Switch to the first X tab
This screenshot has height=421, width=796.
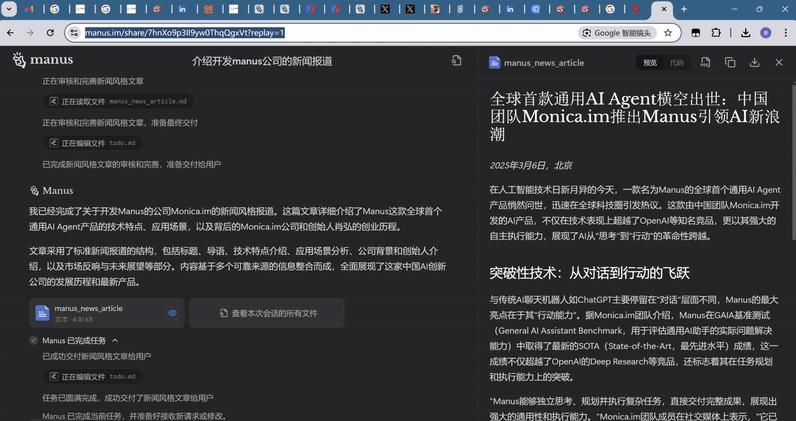tap(385, 9)
